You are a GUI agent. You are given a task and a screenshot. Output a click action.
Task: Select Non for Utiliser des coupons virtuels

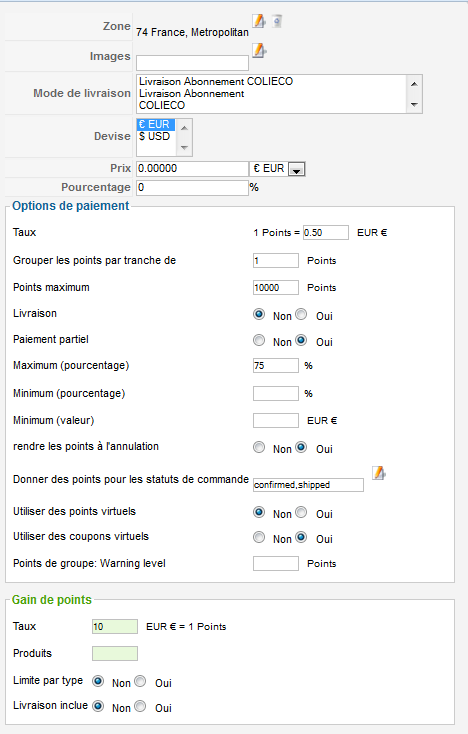pyautogui.click(x=259, y=537)
